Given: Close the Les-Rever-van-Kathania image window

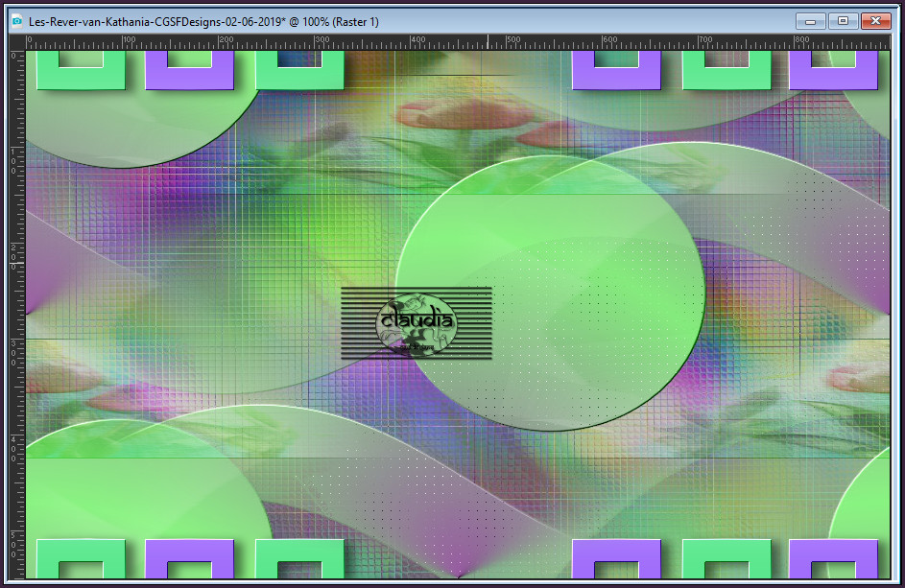Looking at the screenshot, I should [875, 21].
